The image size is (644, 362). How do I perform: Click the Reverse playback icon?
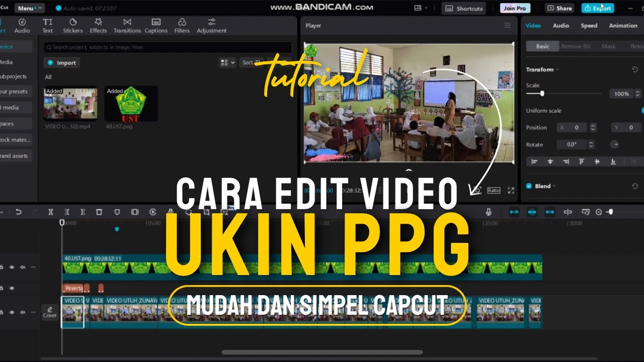(x=153, y=212)
